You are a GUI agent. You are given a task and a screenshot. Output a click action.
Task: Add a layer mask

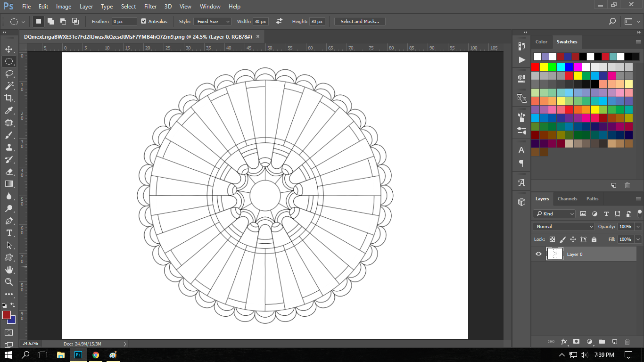(576, 342)
